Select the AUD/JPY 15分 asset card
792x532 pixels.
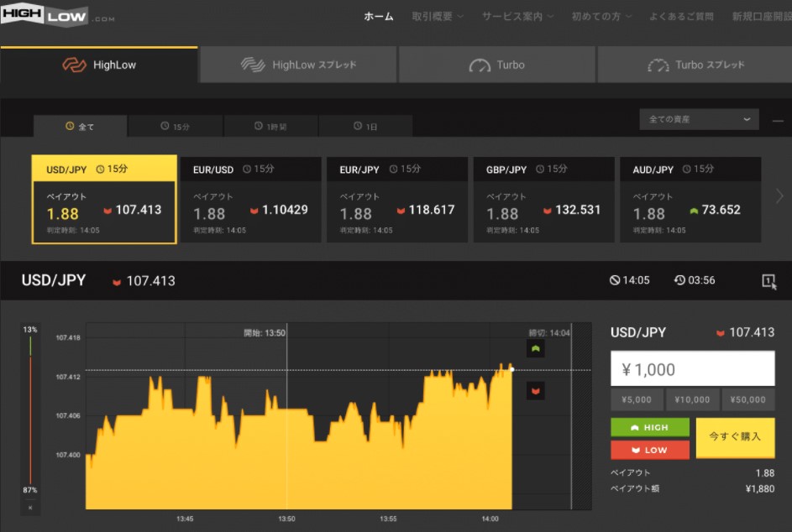(690, 200)
